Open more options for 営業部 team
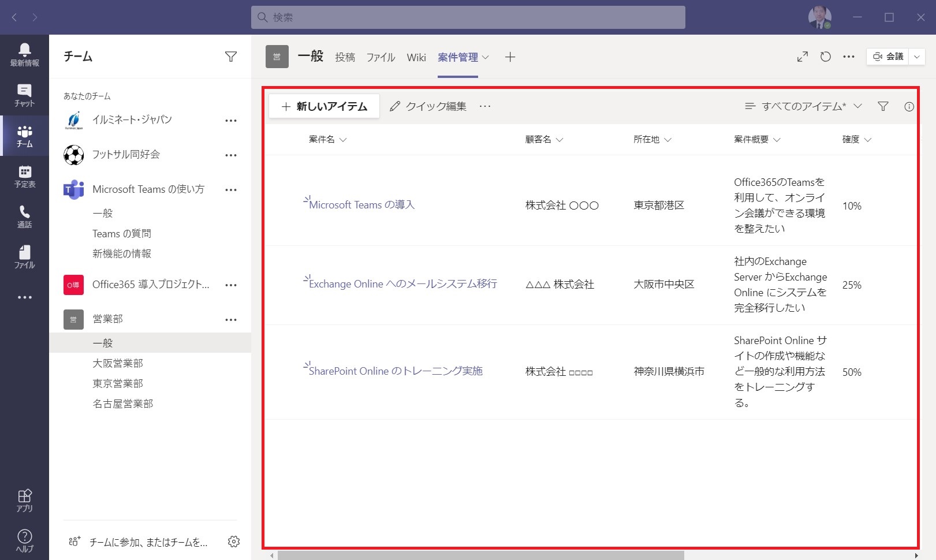Viewport: 936px width, 560px height. (x=231, y=320)
